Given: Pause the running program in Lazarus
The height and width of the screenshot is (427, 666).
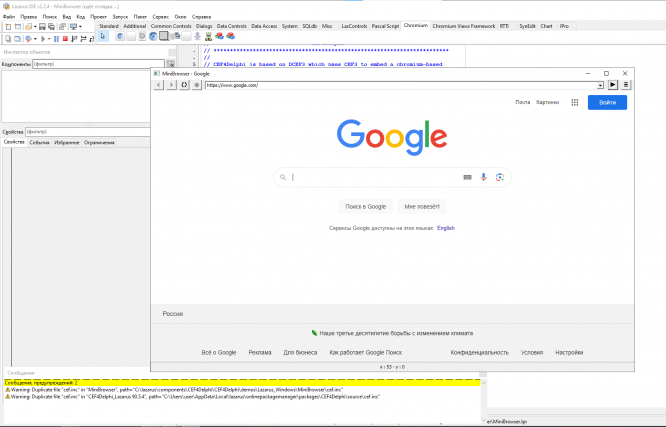Looking at the screenshot, I should point(56,39).
